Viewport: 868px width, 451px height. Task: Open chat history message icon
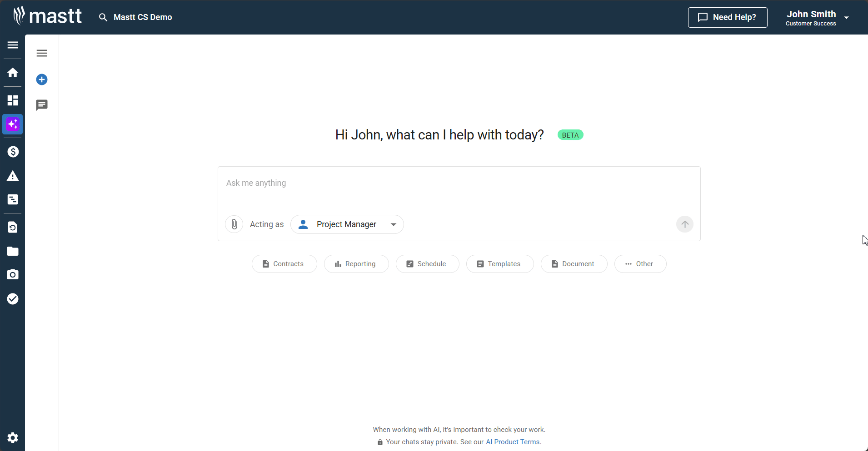(x=42, y=105)
